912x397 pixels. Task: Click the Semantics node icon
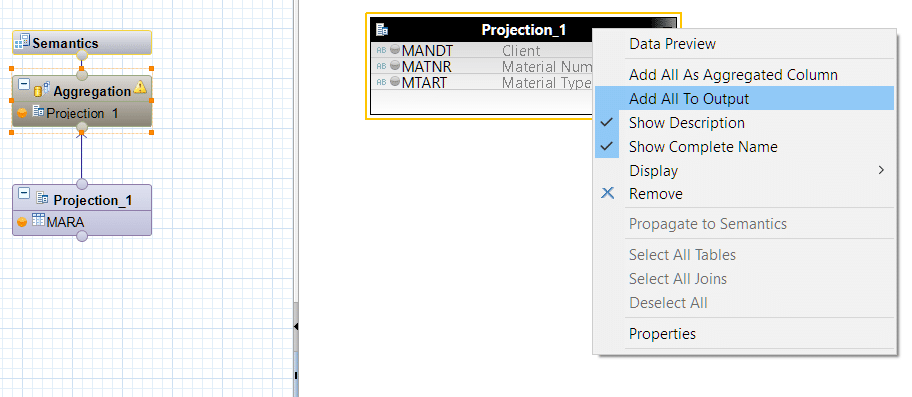click(22, 42)
